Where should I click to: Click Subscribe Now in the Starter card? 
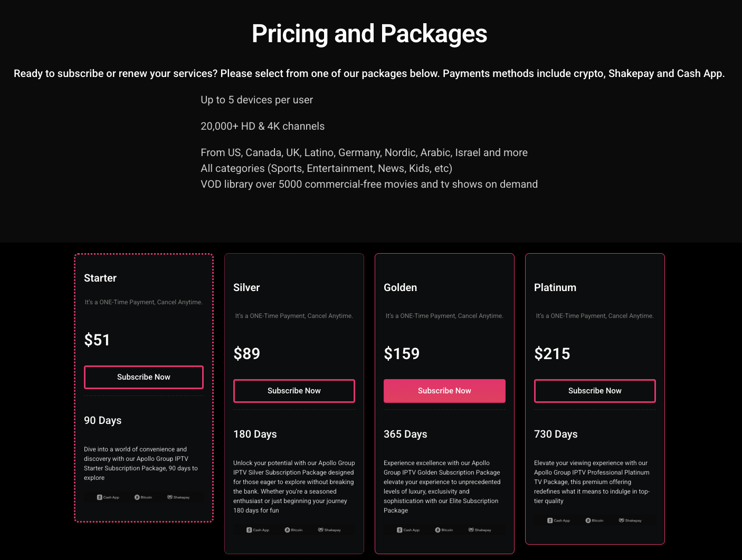[x=144, y=377]
